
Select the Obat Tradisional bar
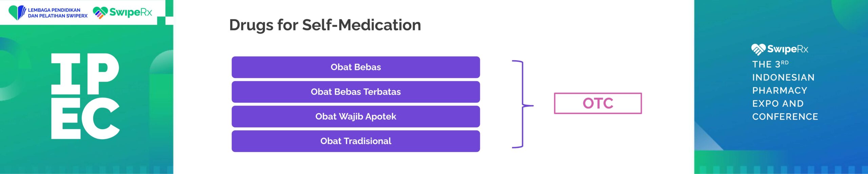pyautogui.click(x=356, y=141)
